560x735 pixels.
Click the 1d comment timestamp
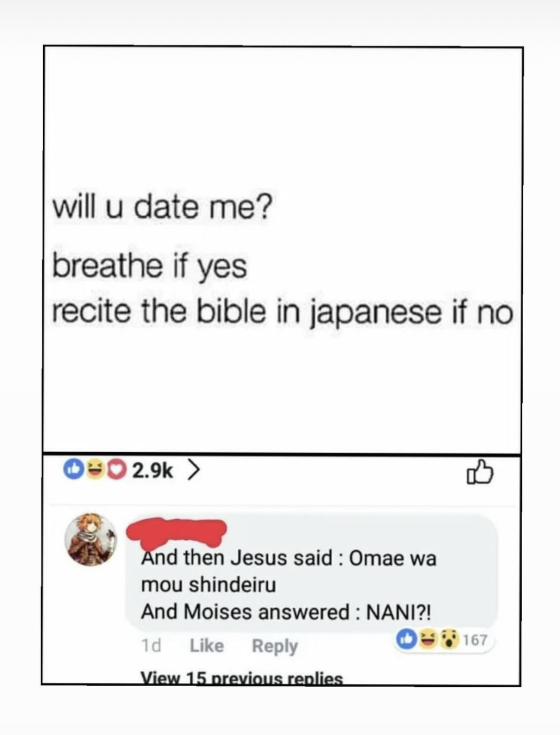click(x=151, y=646)
